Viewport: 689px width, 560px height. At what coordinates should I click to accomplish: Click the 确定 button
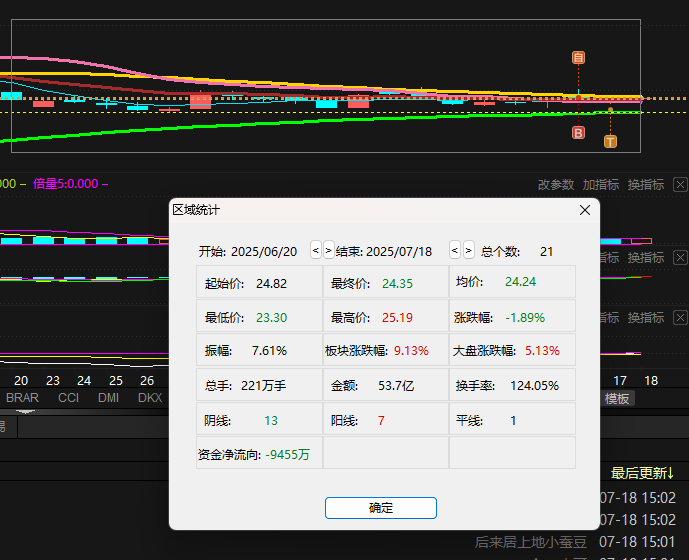coord(381,508)
